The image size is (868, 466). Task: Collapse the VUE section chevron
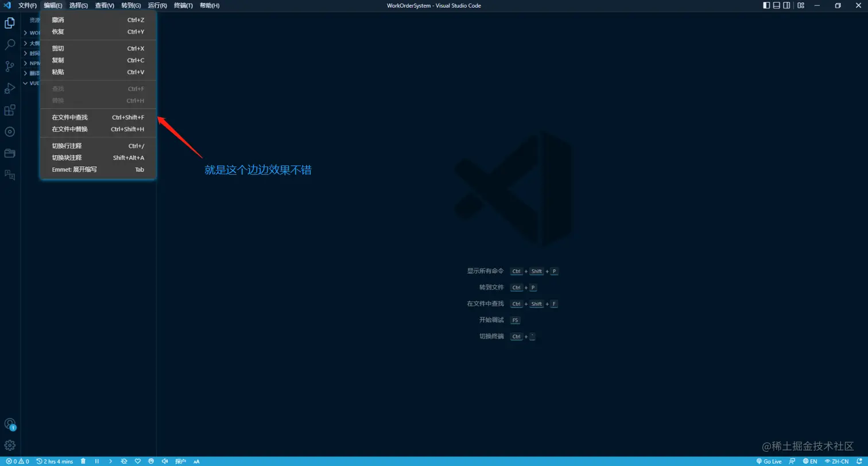click(x=25, y=83)
